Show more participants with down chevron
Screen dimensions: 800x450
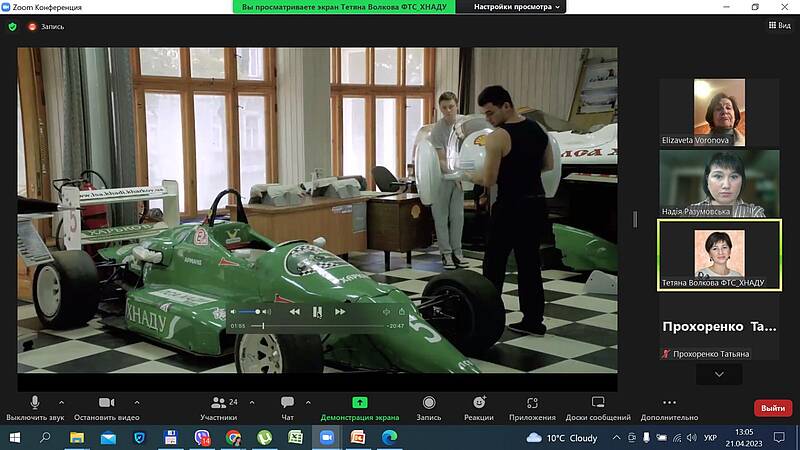pyautogui.click(x=719, y=374)
